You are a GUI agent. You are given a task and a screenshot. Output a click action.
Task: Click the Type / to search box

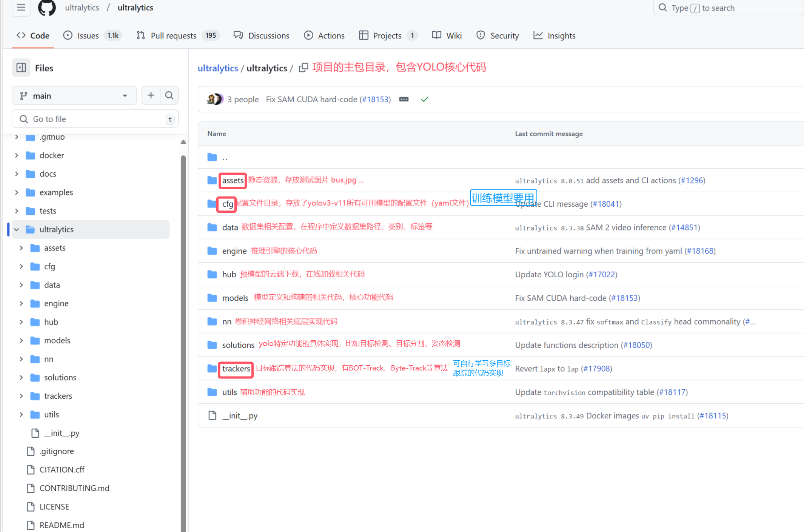(x=729, y=8)
